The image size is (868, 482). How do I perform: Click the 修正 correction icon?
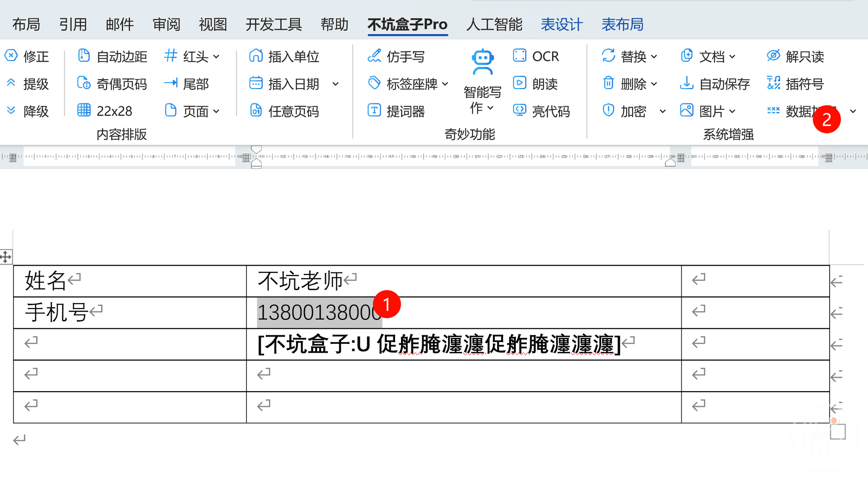point(11,56)
